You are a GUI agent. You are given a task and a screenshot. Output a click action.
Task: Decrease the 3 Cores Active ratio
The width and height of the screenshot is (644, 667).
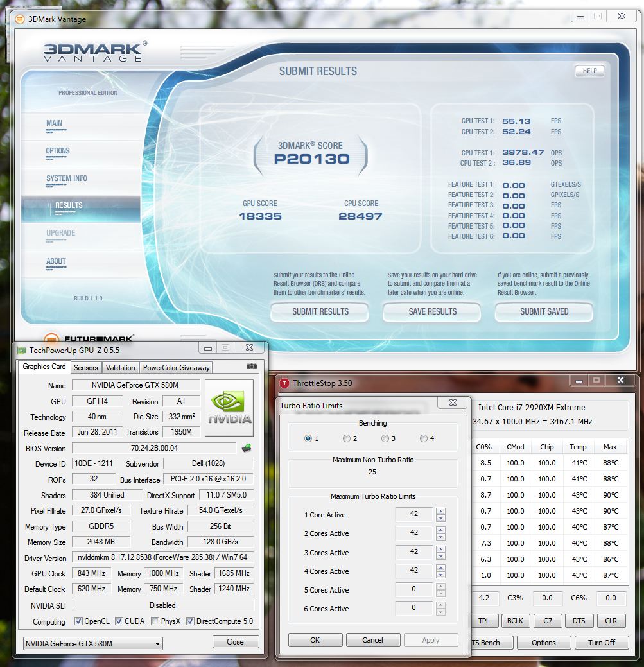(441, 556)
